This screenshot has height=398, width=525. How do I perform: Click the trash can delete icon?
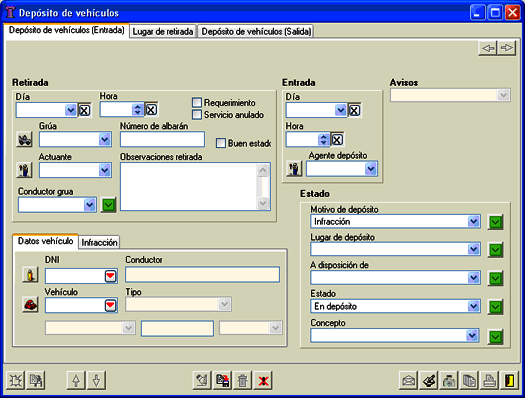[243, 380]
